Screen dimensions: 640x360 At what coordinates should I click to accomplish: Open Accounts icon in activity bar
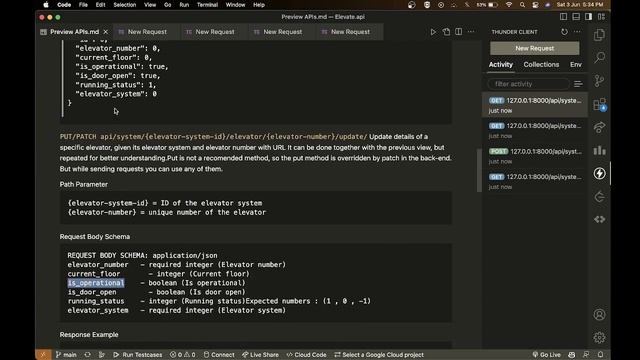[599, 315]
